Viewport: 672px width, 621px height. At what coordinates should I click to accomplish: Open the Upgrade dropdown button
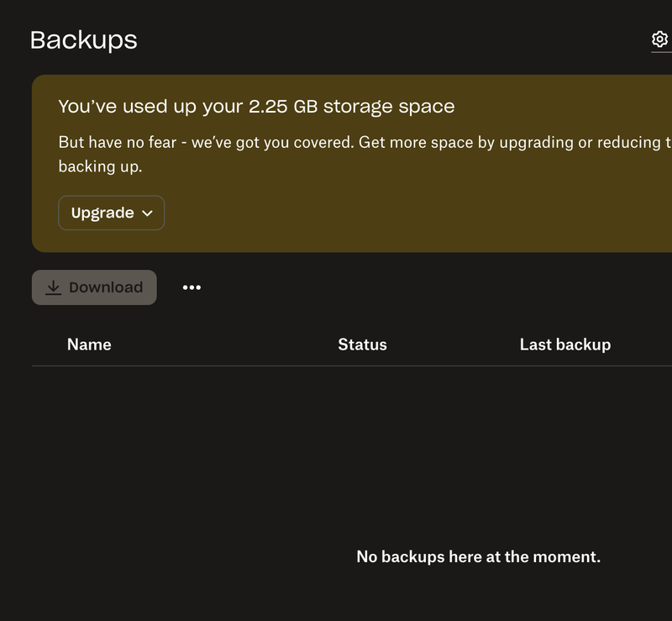[111, 213]
